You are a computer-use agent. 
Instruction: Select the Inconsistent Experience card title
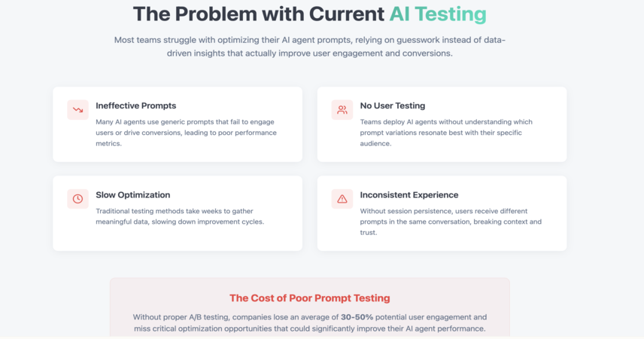point(409,195)
